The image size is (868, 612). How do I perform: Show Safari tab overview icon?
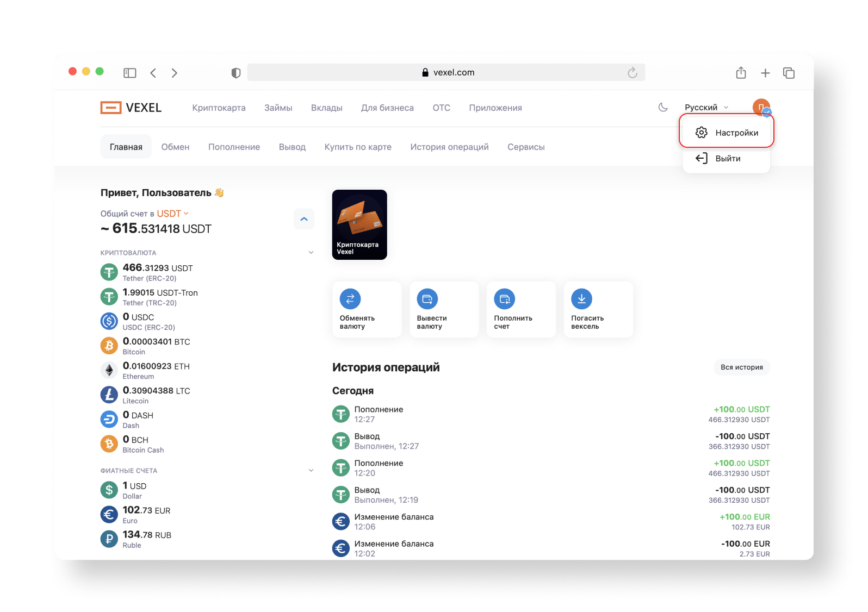(789, 73)
